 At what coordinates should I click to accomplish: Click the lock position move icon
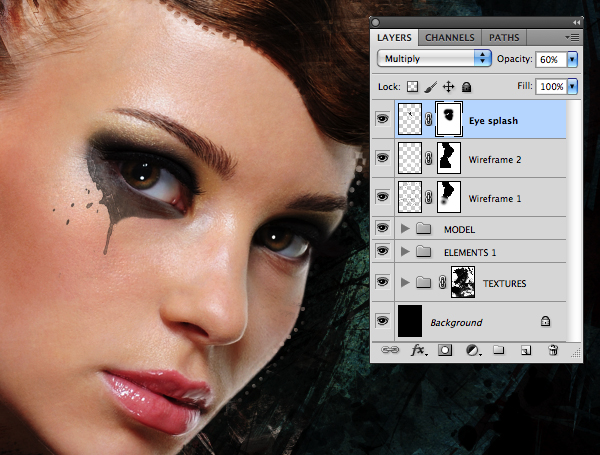point(448,87)
